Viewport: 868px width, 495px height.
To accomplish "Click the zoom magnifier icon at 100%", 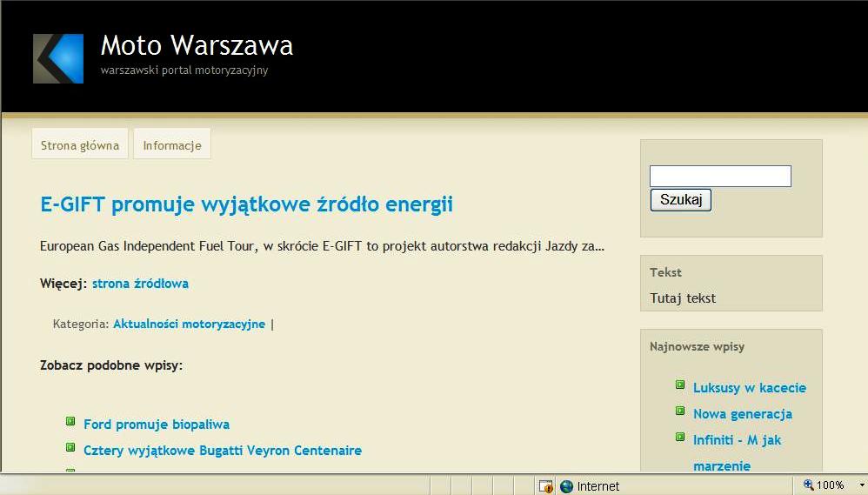I will click(808, 485).
